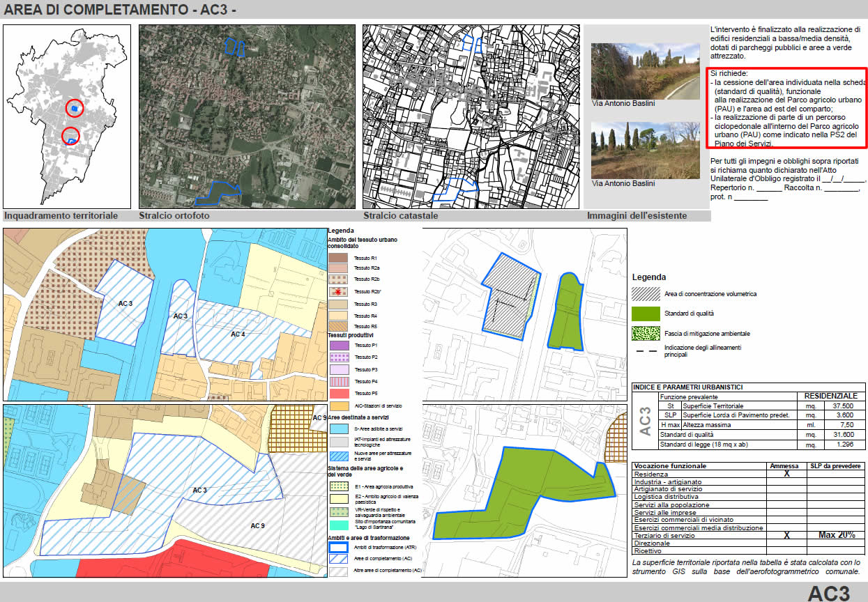Click the AC 4 label on the zoning map

(238, 334)
